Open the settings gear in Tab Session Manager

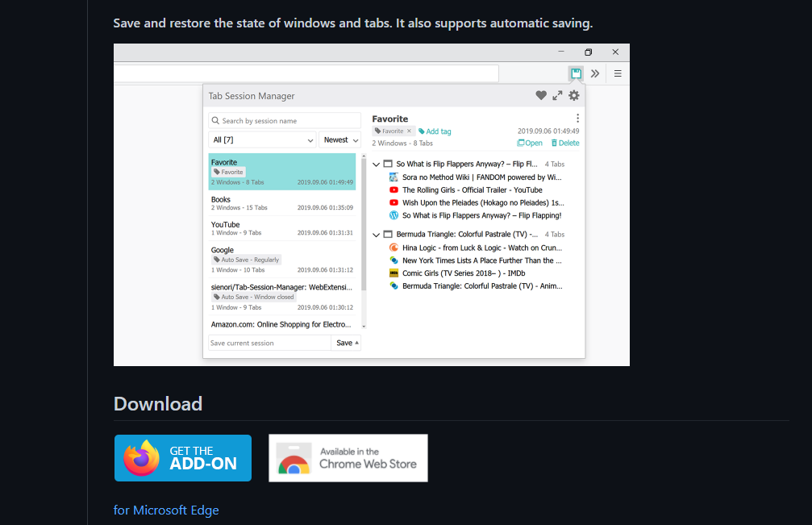pos(574,95)
